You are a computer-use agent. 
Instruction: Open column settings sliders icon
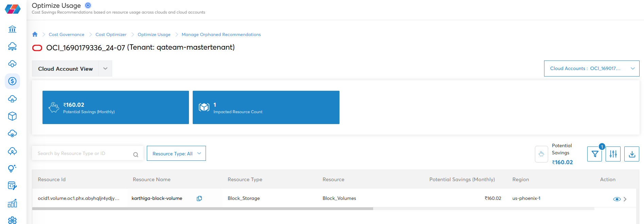(x=613, y=154)
